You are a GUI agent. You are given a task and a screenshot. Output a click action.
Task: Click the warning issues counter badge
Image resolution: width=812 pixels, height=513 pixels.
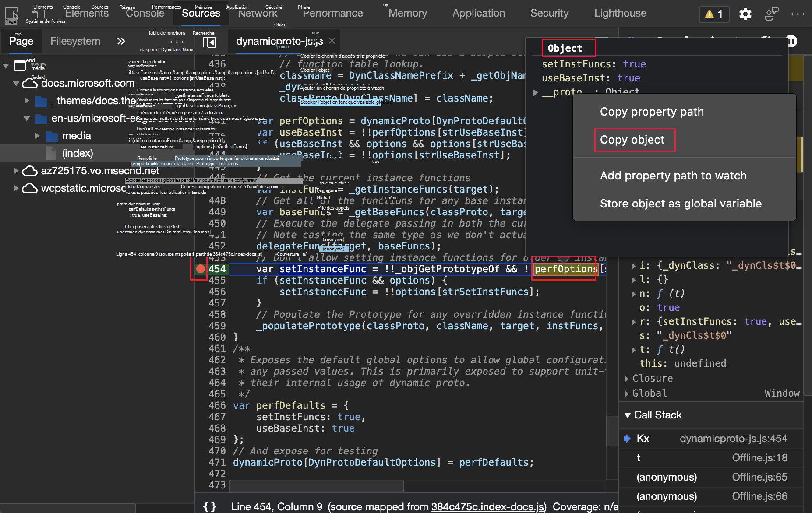tap(714, 14)
